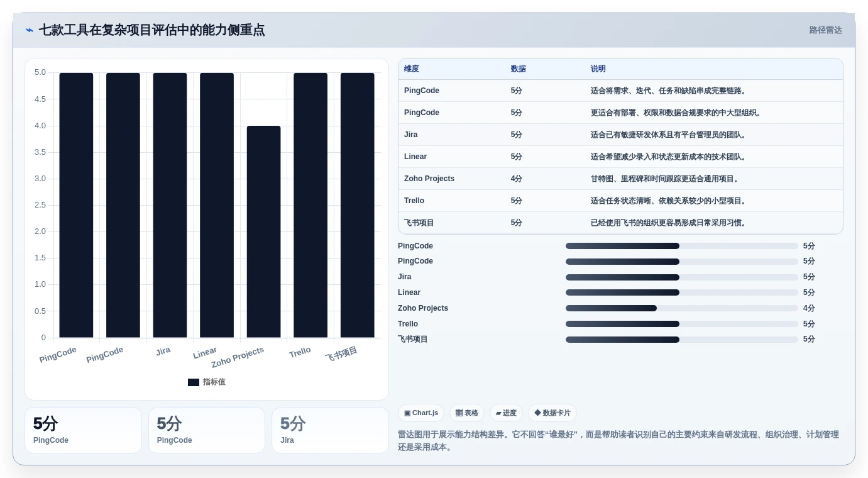Image resolution: width=868 pixels, height=478 pixels.
Task: Click the Jira progress bar
Action: [682, 277]
